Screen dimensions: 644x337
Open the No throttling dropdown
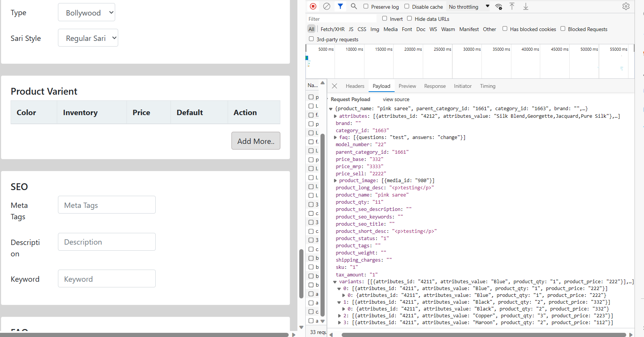tap(469, 6)
